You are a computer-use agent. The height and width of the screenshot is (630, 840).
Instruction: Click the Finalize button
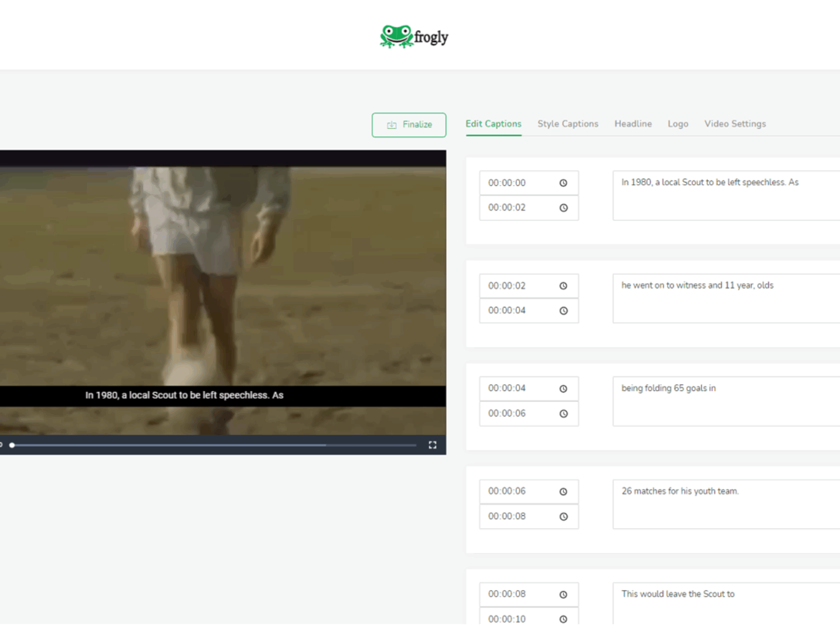pos(409,125)
